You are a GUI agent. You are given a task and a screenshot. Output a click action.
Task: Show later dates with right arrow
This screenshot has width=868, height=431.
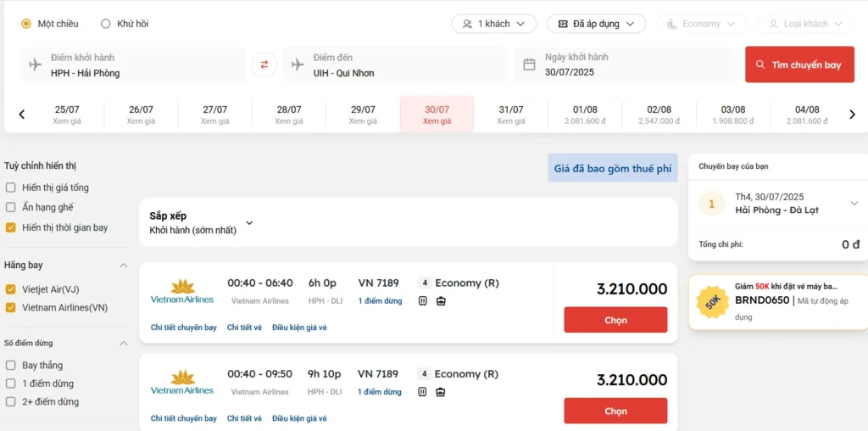[x=852, y=115]
